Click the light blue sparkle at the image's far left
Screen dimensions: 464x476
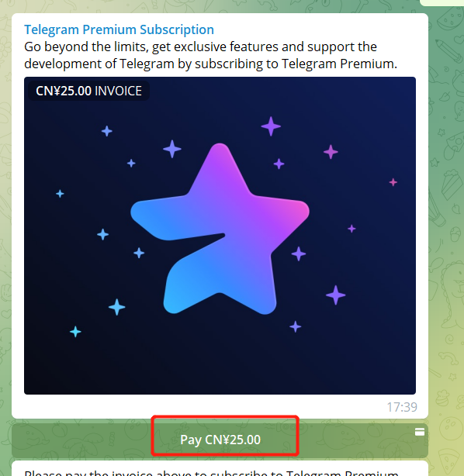click(60, 194)
